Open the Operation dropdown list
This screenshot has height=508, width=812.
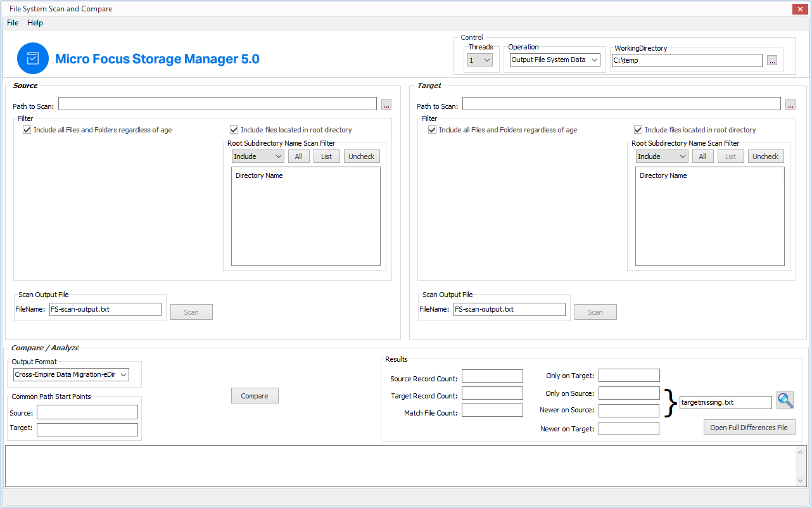[x=555, y=60]
